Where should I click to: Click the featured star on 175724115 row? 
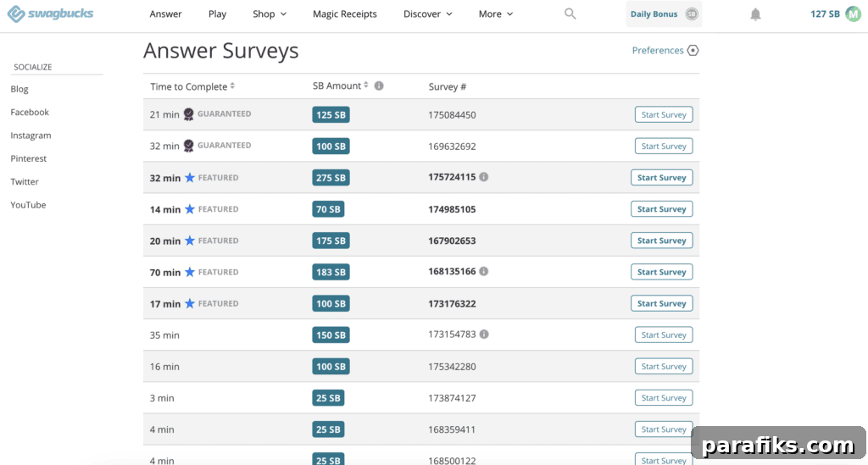coord(190,178)
